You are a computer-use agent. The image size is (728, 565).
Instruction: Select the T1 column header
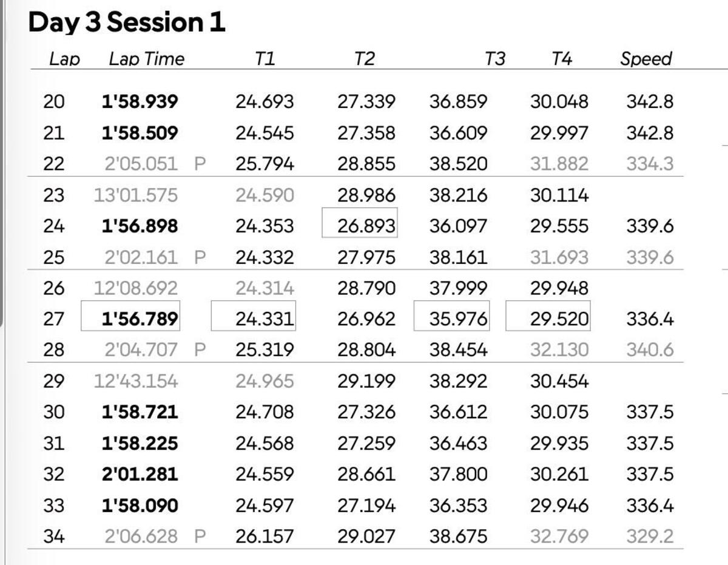(265, 59)
